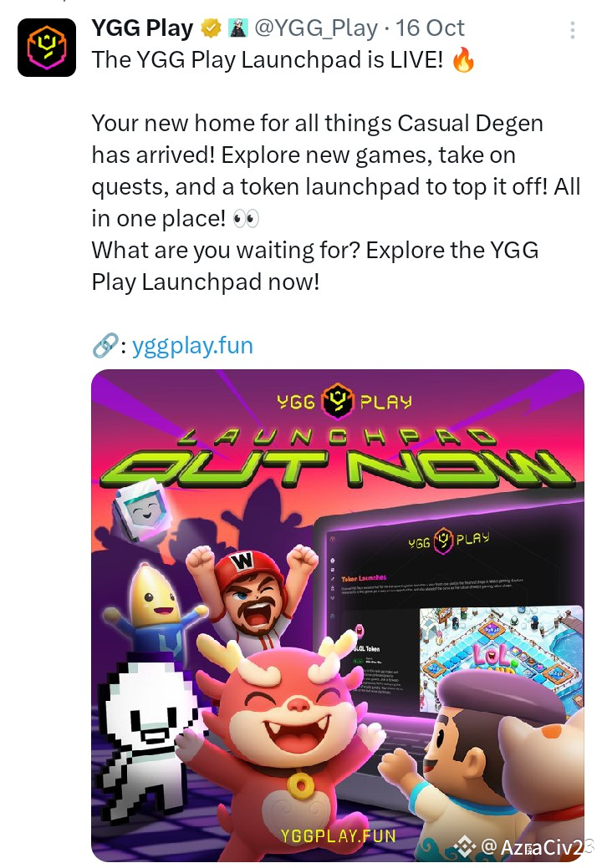This screenshot has width=602, height=868.
Task: Click the fire emoji after LIVE
Action: pos(463,60)
